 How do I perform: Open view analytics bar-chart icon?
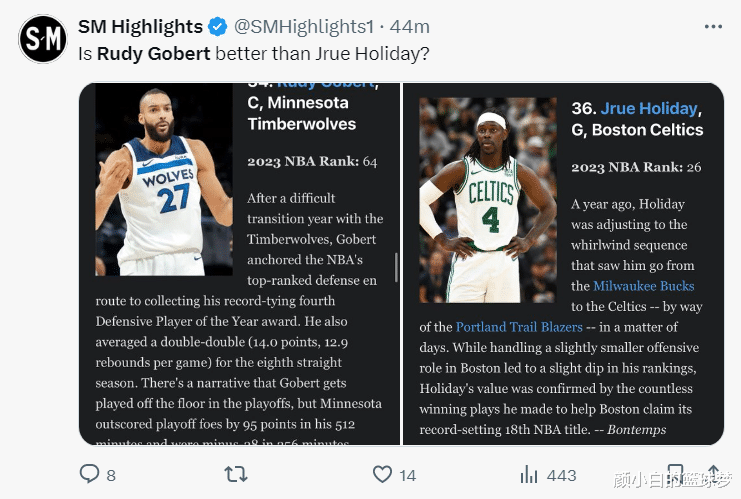[x=529, y=474]
